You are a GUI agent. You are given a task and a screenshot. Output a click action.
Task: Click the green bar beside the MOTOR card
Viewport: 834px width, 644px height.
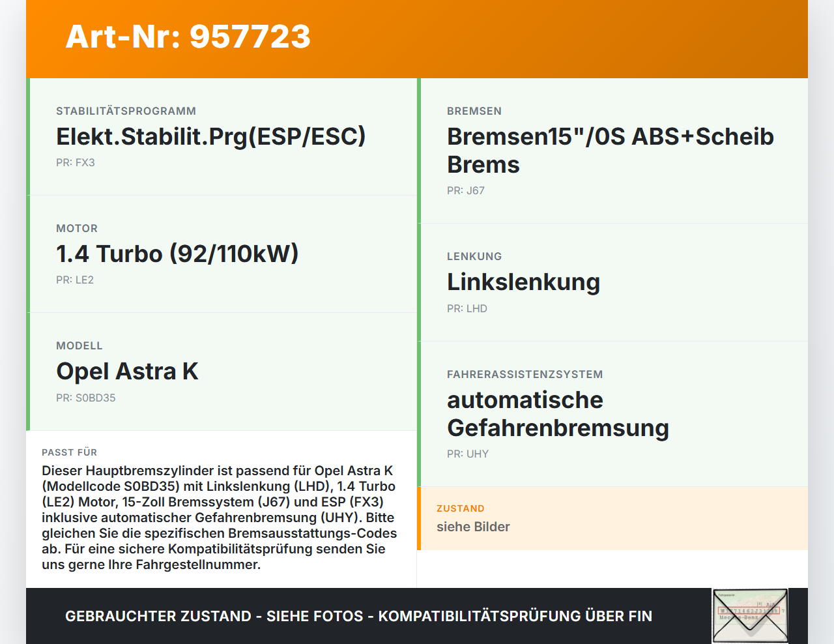coord(28,254)
